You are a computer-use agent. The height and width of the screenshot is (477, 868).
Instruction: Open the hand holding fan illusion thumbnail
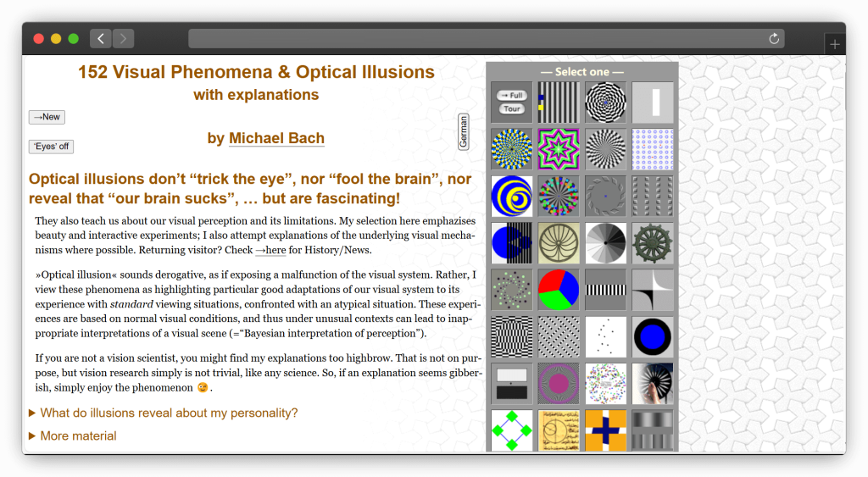point(653,383)
